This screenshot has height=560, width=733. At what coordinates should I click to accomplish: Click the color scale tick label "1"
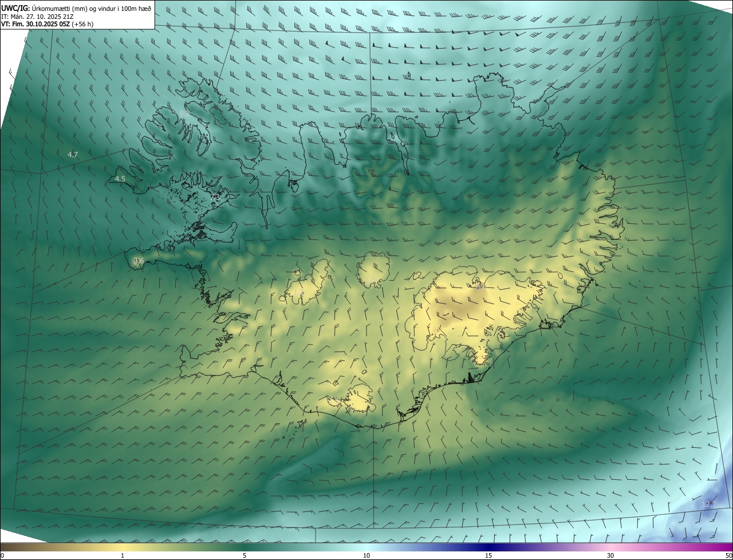(x=123, y=555)
